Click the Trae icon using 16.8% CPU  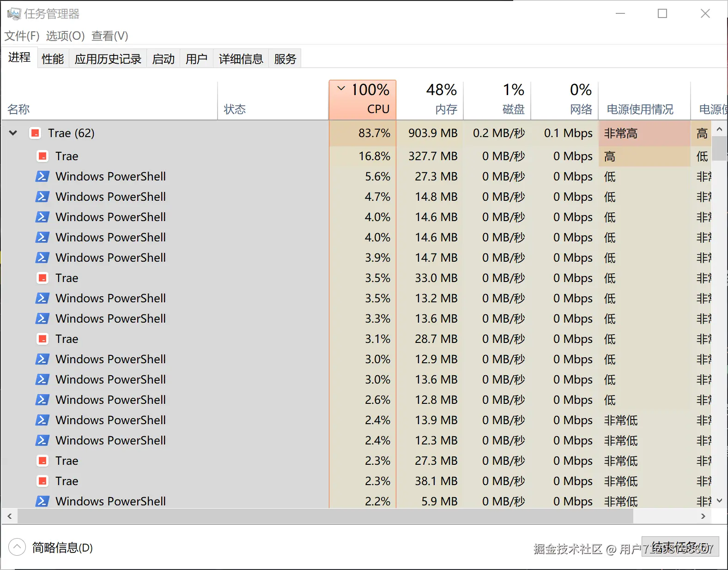(x=42, y=156)
